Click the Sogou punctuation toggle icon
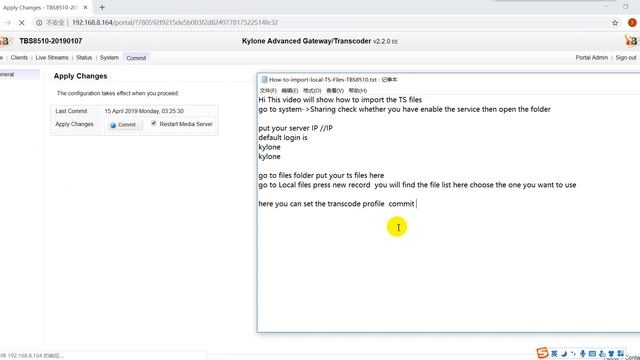Viewport: 640px width, 360px height. (573, 353)
